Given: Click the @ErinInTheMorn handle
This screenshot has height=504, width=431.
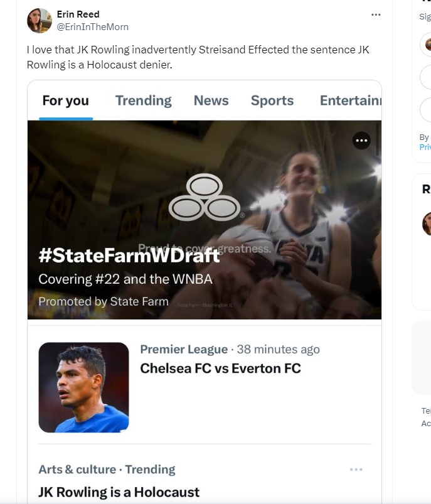Looking at the screenshot, I should [x=93, y=26].
